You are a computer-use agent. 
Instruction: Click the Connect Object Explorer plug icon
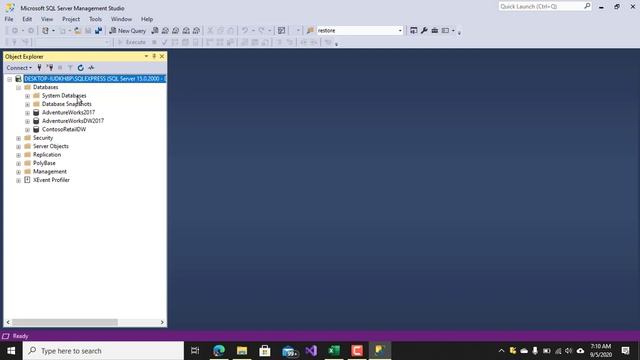(x=40, y=68)
